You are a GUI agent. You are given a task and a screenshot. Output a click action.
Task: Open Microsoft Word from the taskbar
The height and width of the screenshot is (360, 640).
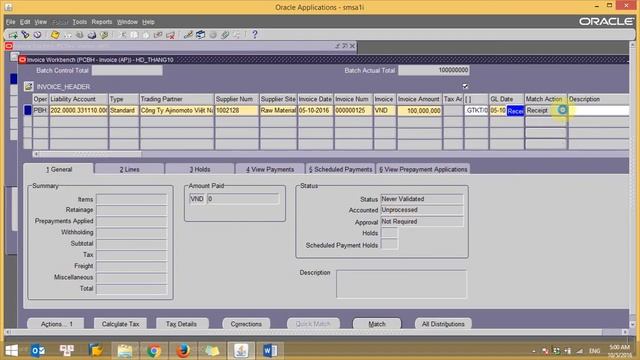(x=270, y=350)
